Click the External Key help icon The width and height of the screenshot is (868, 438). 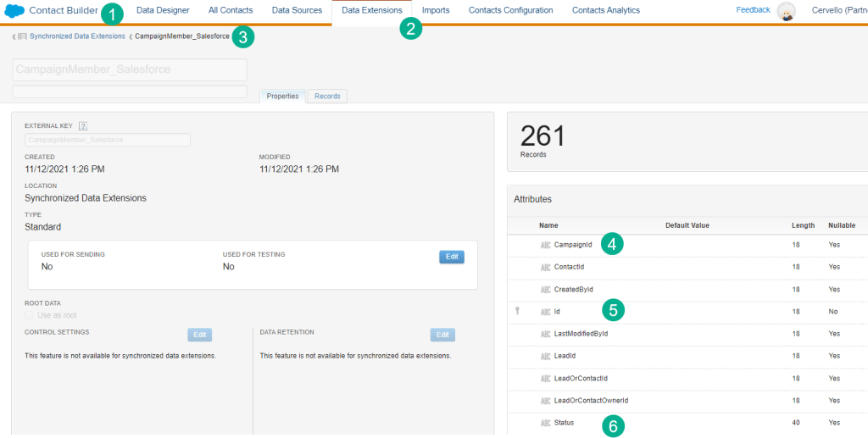point(83,125)
